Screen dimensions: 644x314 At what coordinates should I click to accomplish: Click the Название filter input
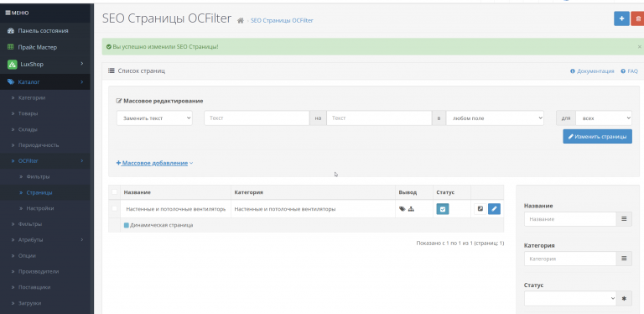point(570,219)
